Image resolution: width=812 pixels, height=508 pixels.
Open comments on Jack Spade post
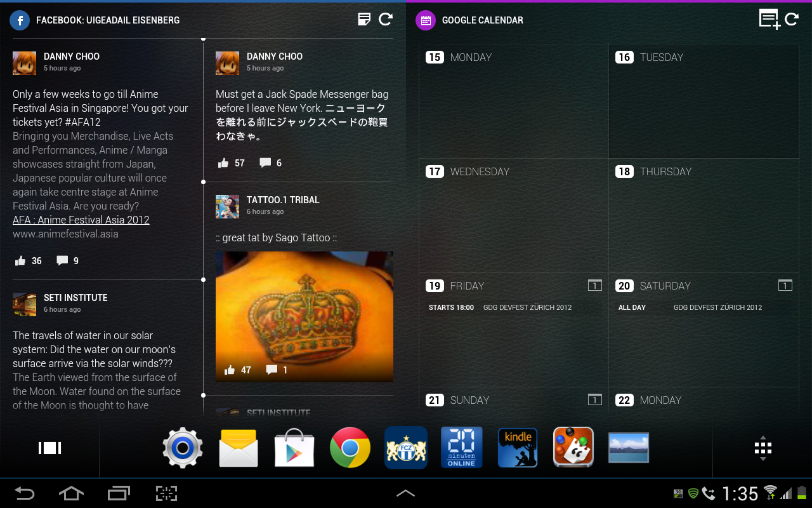[265, 163]
